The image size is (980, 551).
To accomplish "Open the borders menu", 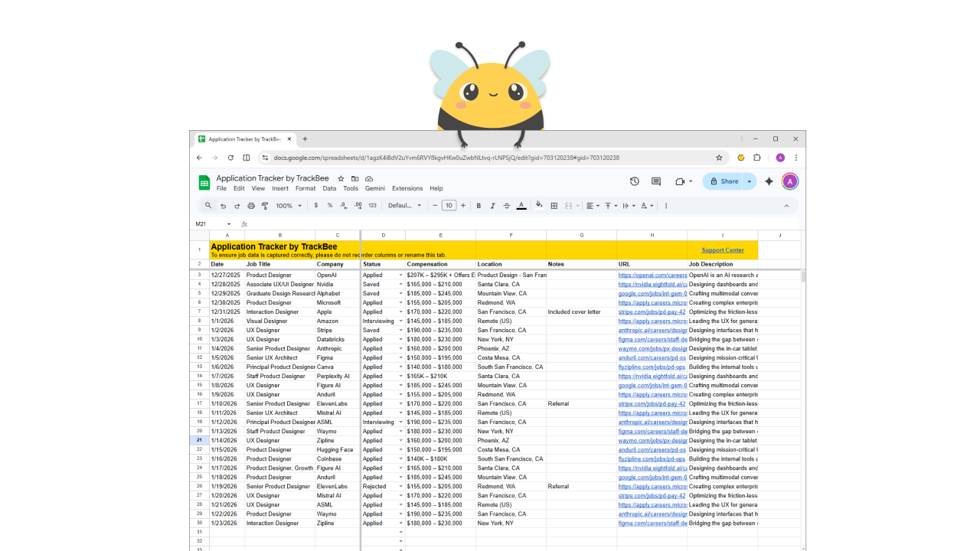I will click(554, 205).
